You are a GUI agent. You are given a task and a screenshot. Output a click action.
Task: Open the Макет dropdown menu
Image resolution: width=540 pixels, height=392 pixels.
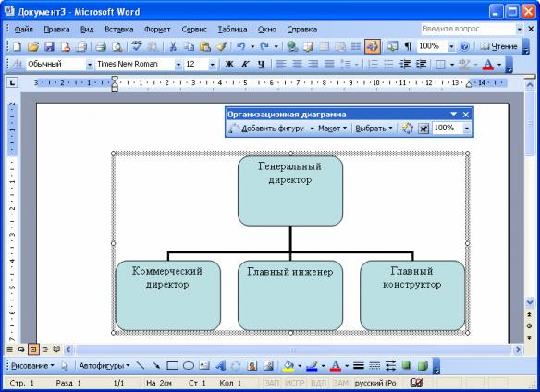(x=332, y=129)
